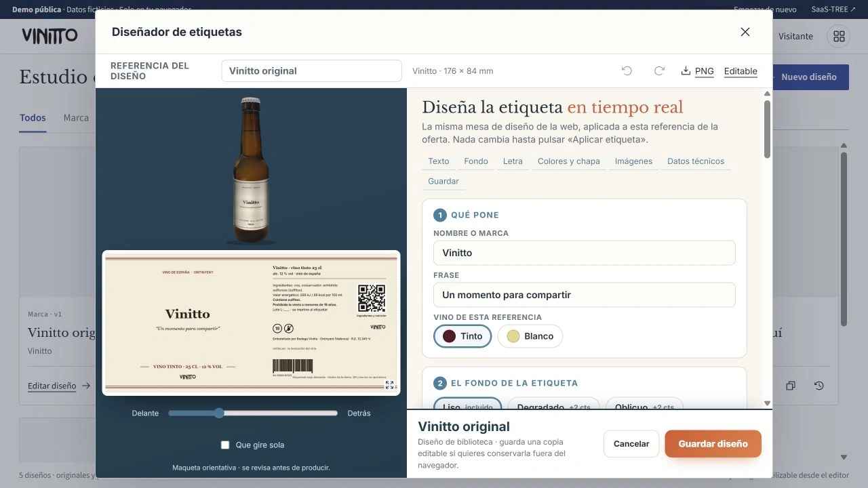The height and width of the screenshot is (488, 868).
Task: Undo the last label change
Action: point(627,71)
